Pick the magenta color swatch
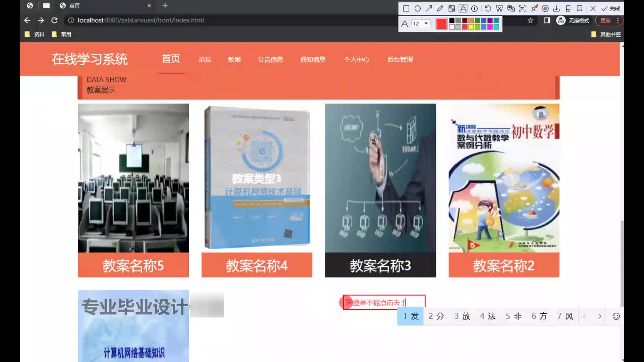The width and height of the screenshot is (644, 362). coord(490,27)
